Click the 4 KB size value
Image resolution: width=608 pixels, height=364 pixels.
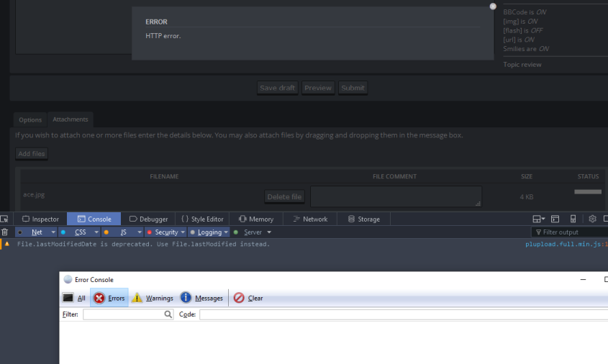(527, 197)
